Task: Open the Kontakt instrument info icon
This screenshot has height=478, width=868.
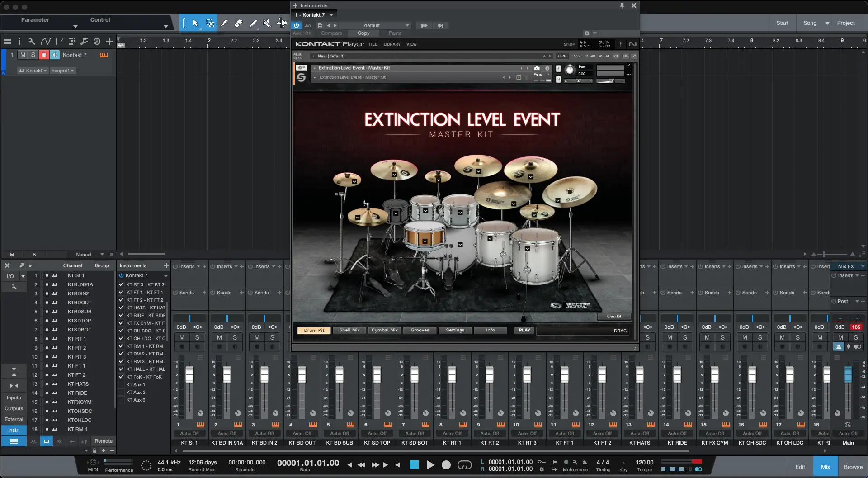Action: pyautogui.click(x=547, y=68)
